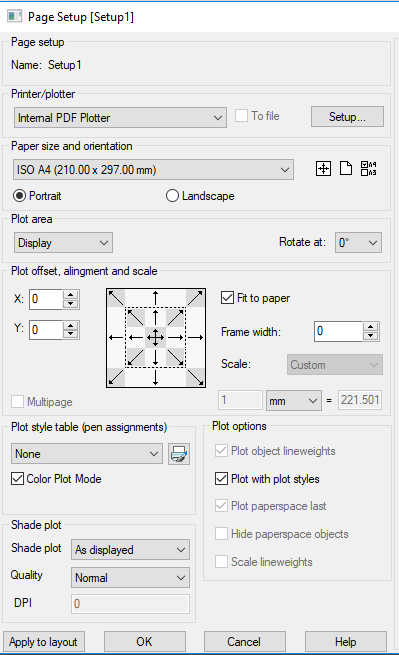Open the Scale Custom dropdown
The height and width of the screenshot is (655, 399).
coord(335,365)
